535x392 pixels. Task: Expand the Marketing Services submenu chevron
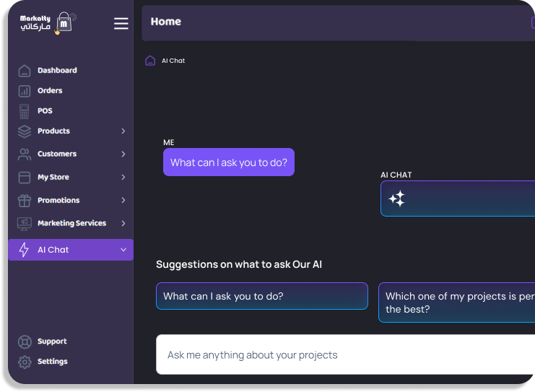(x=123, y=224)
